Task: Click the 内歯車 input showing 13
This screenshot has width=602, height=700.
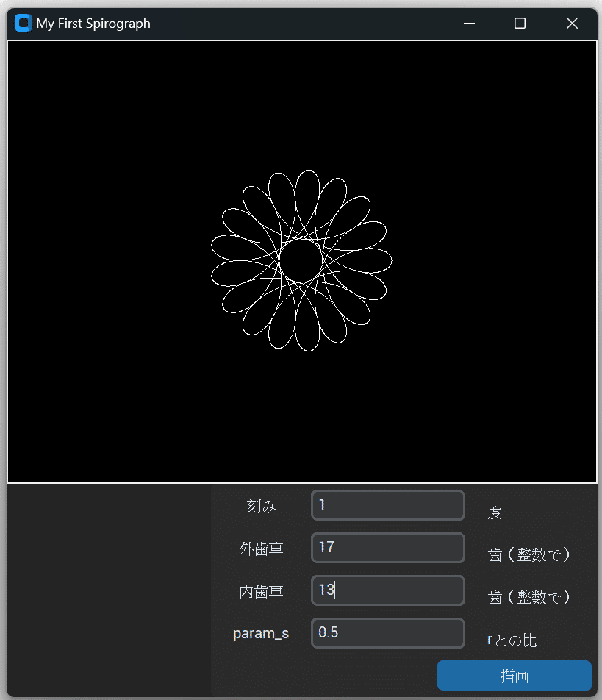Action: click(388, 590)
